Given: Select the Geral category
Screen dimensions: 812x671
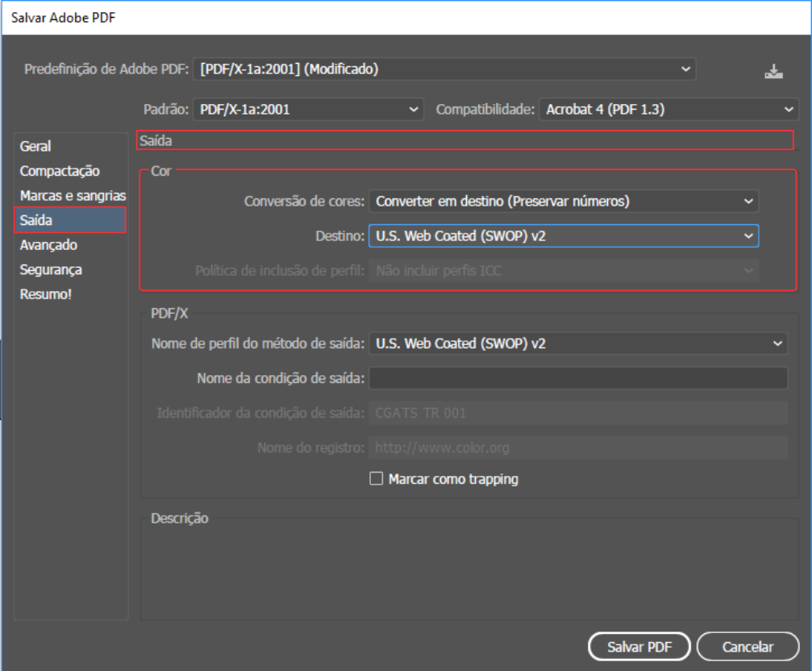Looking at the screenshot, I should (x=35, y=146).
